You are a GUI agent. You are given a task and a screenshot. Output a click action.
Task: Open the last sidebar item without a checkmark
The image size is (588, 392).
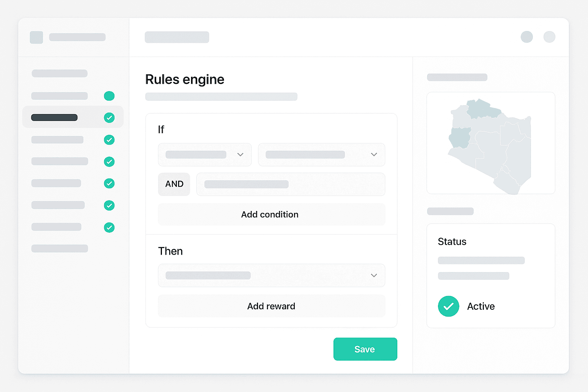(60, 248)
